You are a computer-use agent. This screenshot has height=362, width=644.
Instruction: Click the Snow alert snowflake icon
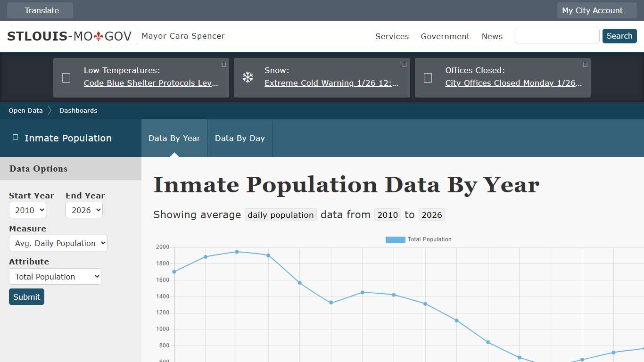(247, 76)
